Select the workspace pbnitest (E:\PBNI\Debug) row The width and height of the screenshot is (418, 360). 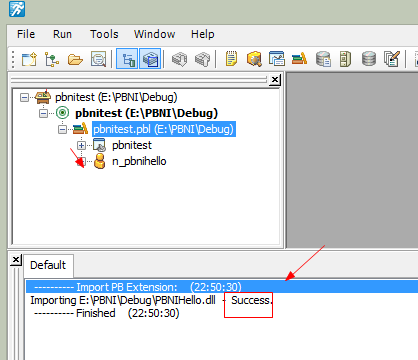click(x=116, y=97)
